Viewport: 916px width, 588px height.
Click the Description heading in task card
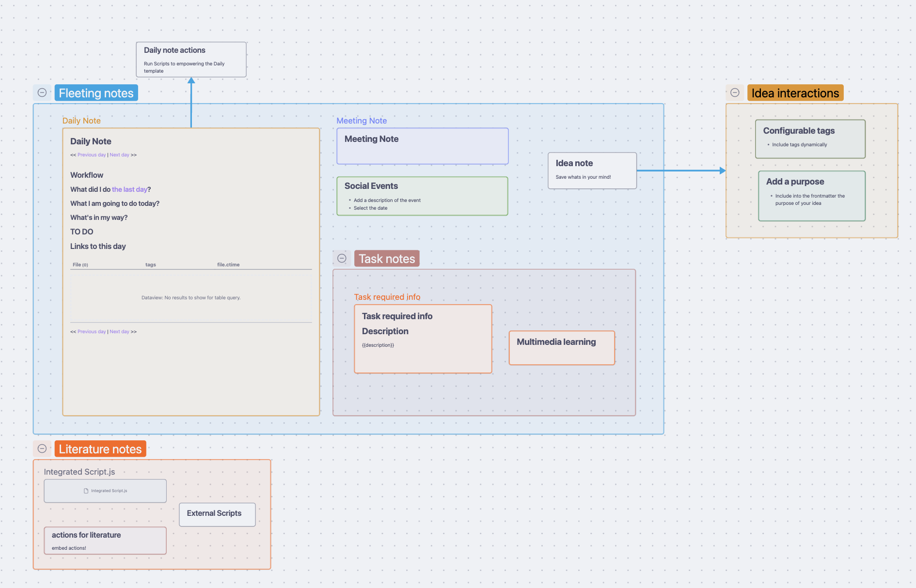385,331
